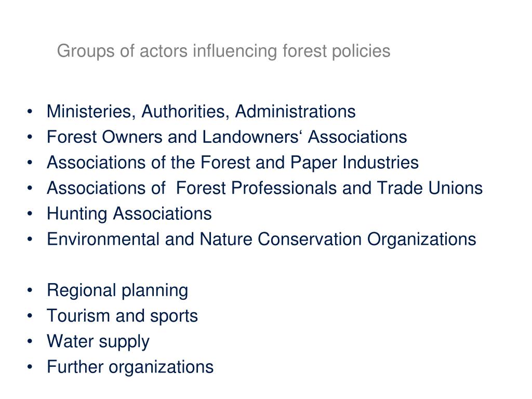532x399 pixels.
Task: Click the bullet dot before Regional planning
Action: point(30,290)
